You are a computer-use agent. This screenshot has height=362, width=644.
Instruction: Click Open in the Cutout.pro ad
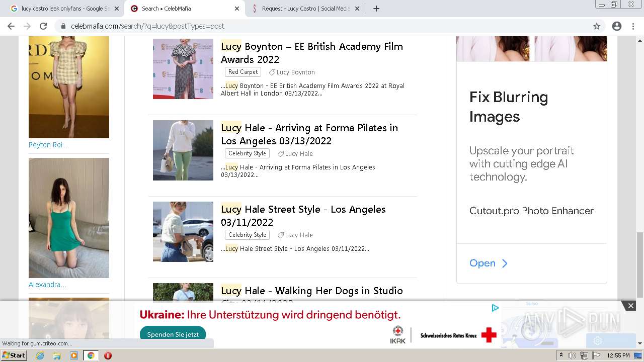pyautogui.click(x=489, y=263)
